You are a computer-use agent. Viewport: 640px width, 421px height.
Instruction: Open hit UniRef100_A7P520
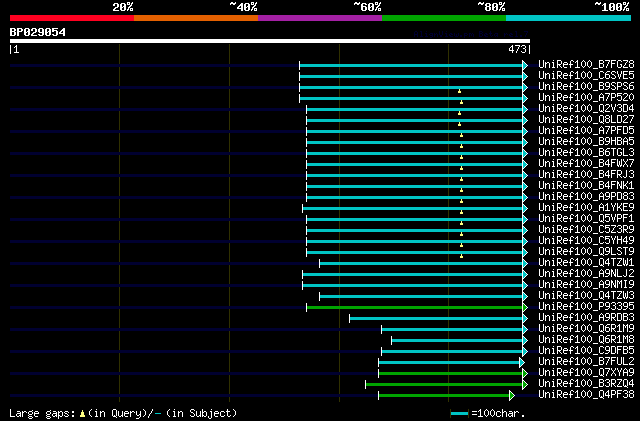coord(586,98)
